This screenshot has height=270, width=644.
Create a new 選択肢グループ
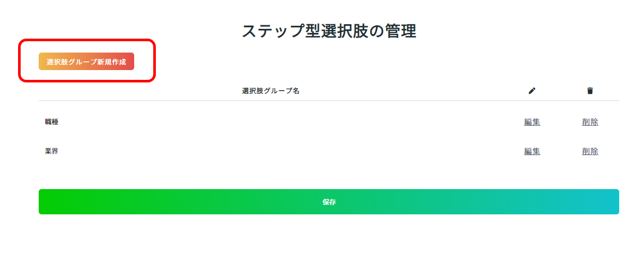tap(86, 61)
